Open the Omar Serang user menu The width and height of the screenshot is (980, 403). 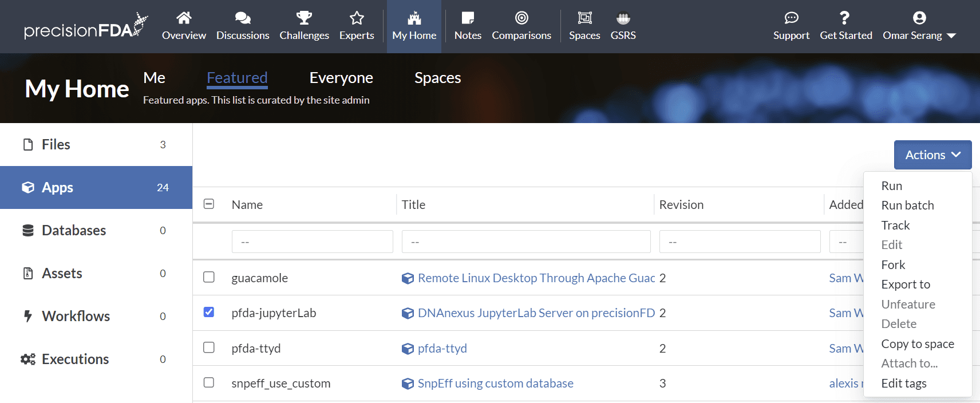point(919,27)
